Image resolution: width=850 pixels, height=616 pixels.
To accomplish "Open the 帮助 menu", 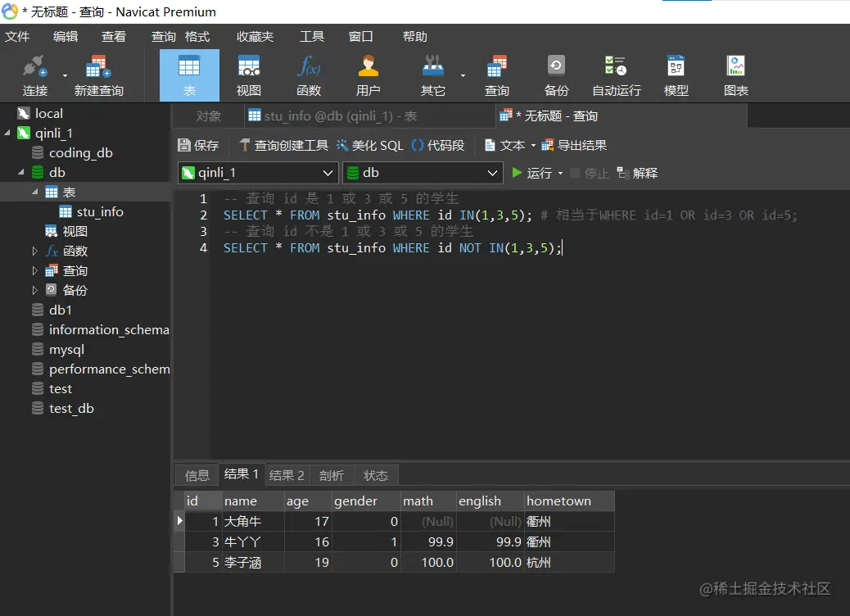I will pyautogui.click(x=414, y=36).
